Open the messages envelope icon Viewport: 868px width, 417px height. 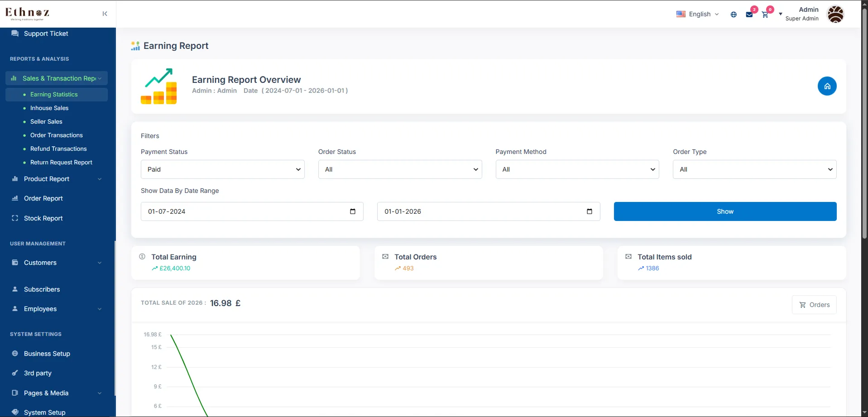[749, 14]
